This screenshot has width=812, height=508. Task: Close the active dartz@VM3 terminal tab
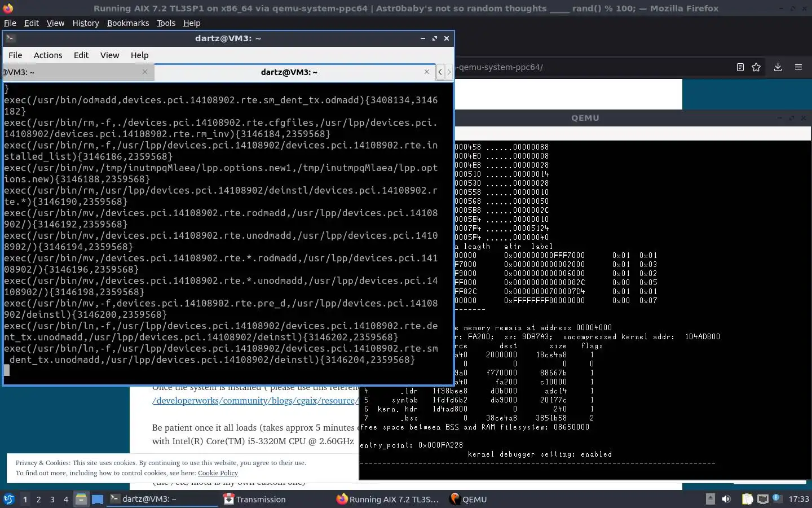coord(427,72)
